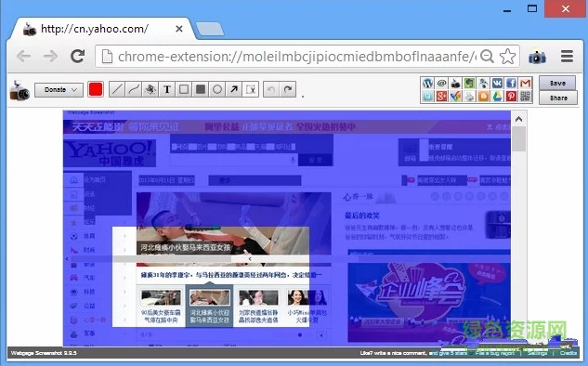The image size is (588, 366).
Task: Open the Donate dropdown
Action: coord(59,90)
